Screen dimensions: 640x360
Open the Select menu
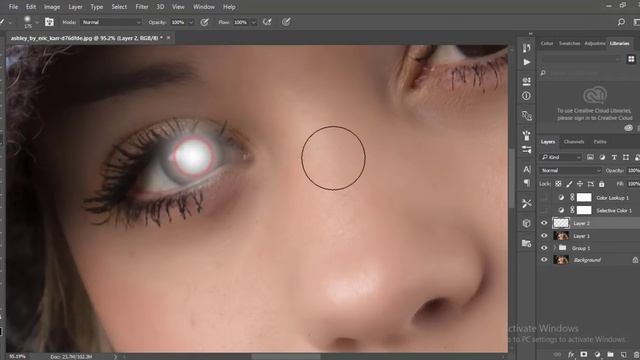[119, 7]
